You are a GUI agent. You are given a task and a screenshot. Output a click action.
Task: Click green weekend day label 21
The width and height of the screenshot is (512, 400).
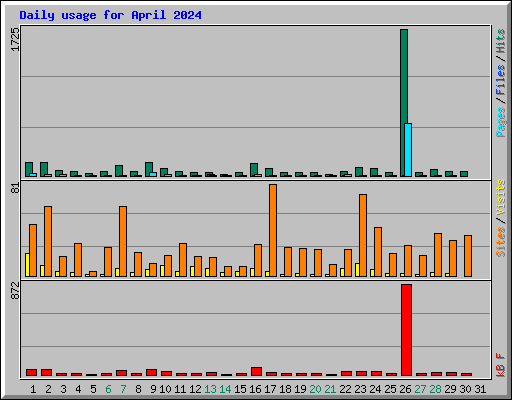(x=330, y=389)
